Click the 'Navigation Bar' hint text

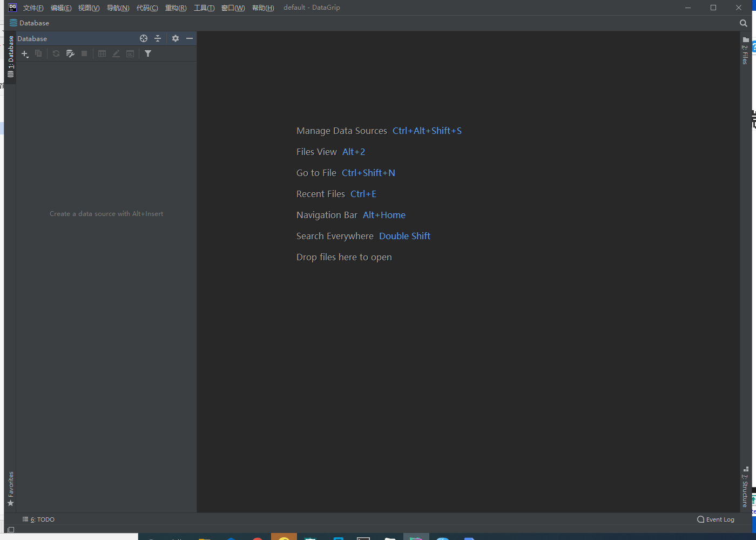[x=327, y=215]
